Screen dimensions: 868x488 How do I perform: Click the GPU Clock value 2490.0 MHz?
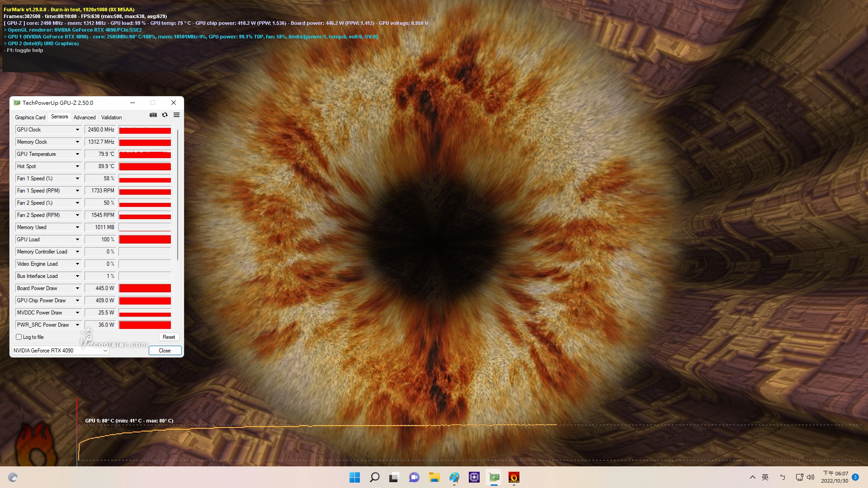point(100,130)
